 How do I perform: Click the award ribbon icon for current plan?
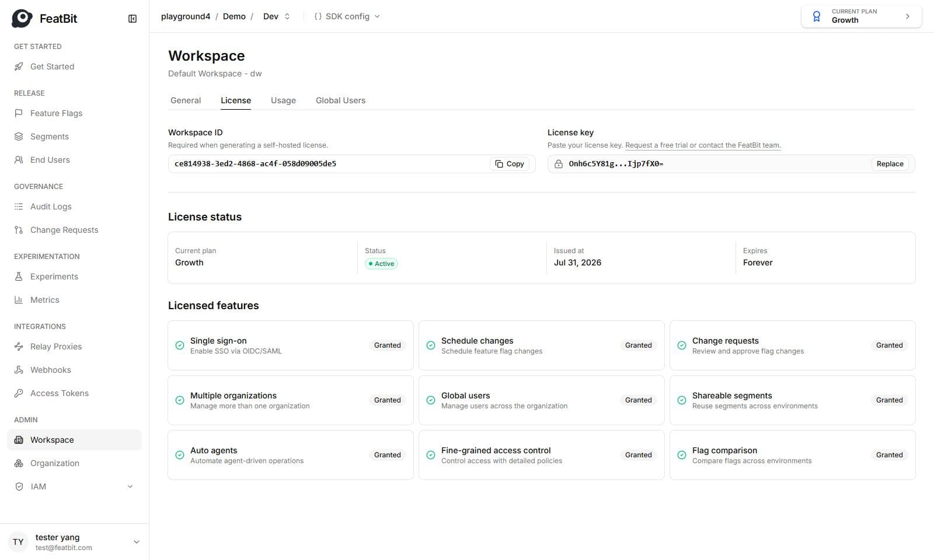pos(817,16)
